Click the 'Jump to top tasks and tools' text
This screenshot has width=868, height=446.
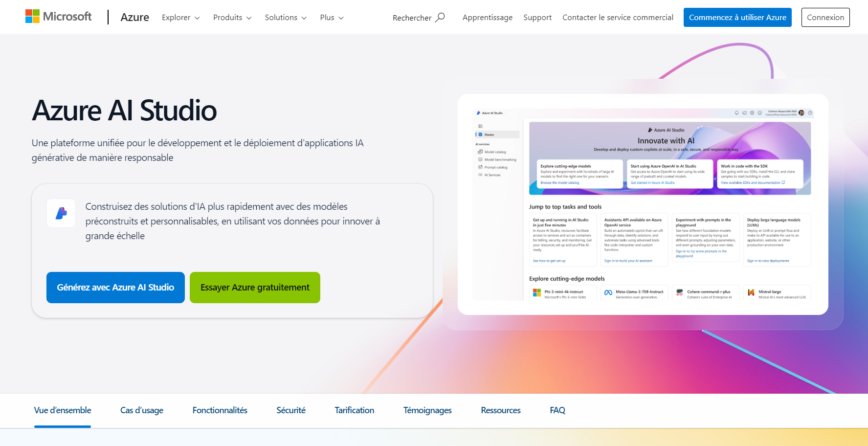(565, 207)
